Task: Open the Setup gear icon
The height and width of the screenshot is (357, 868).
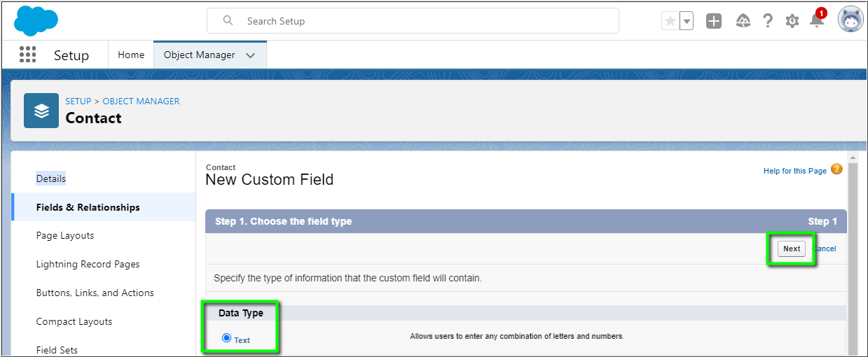Action: point(792,21)
